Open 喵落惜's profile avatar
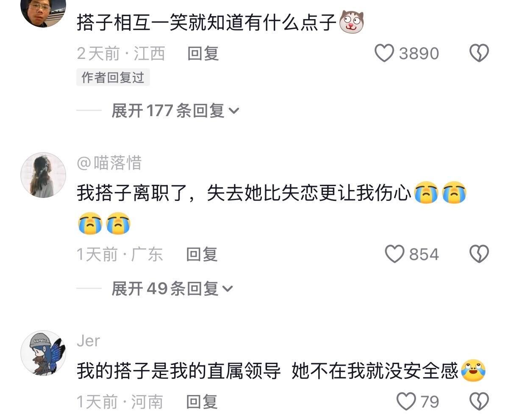The width and height of the screenshot is (511, 420). tap(43, 175)
